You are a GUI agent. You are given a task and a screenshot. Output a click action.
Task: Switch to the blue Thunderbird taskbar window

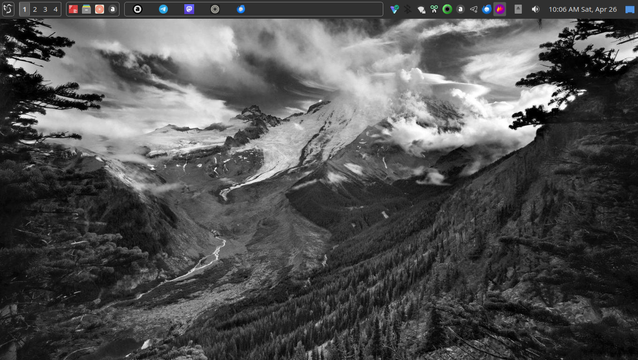click(241, 9)
